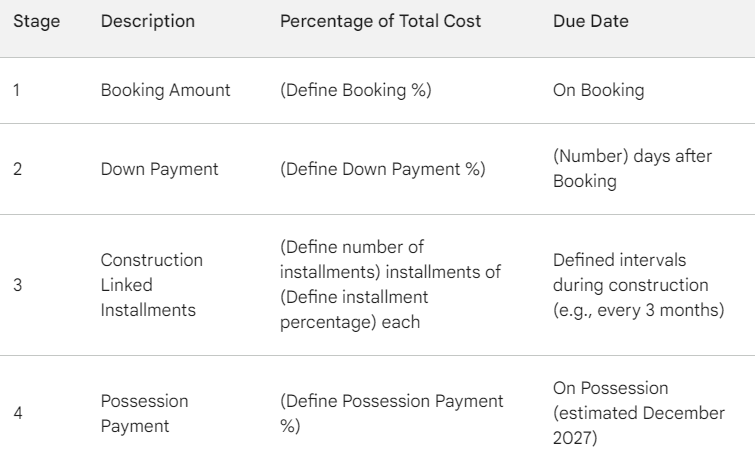This screenshot has height=458, width=755.
Task: Select the On Booking due date cell
Action: (599, 90)
